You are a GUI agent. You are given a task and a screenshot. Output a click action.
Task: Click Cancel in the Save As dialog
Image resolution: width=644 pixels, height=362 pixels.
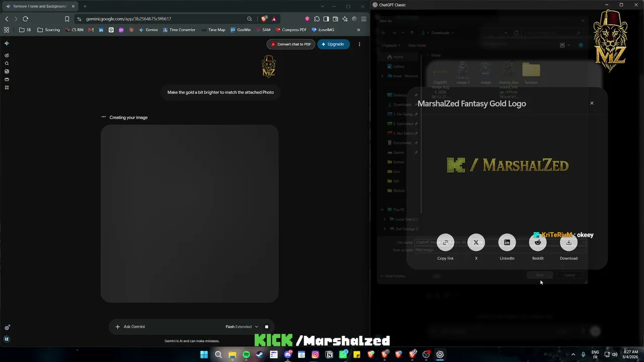[570, 275]
